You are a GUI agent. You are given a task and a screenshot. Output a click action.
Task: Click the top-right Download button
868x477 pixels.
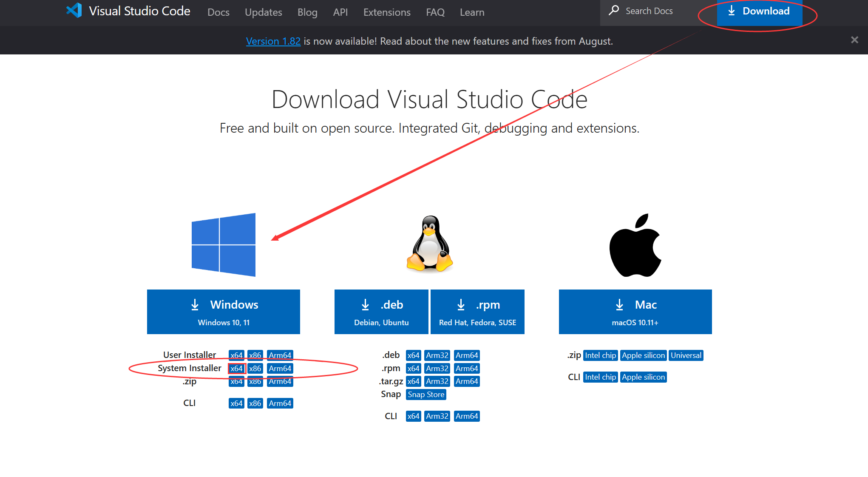coord(759,11)
